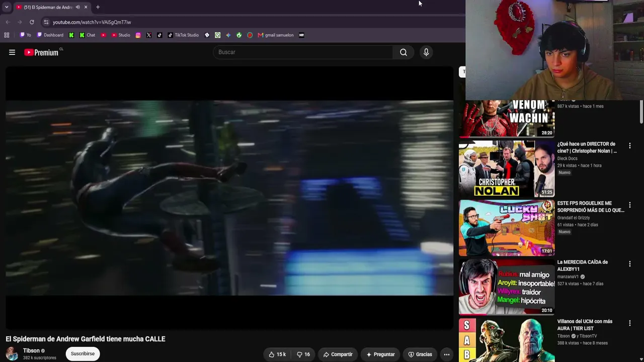Open the Gmail samuelon bookmark
Screen dimensions: 644x362
click(276, 35)
